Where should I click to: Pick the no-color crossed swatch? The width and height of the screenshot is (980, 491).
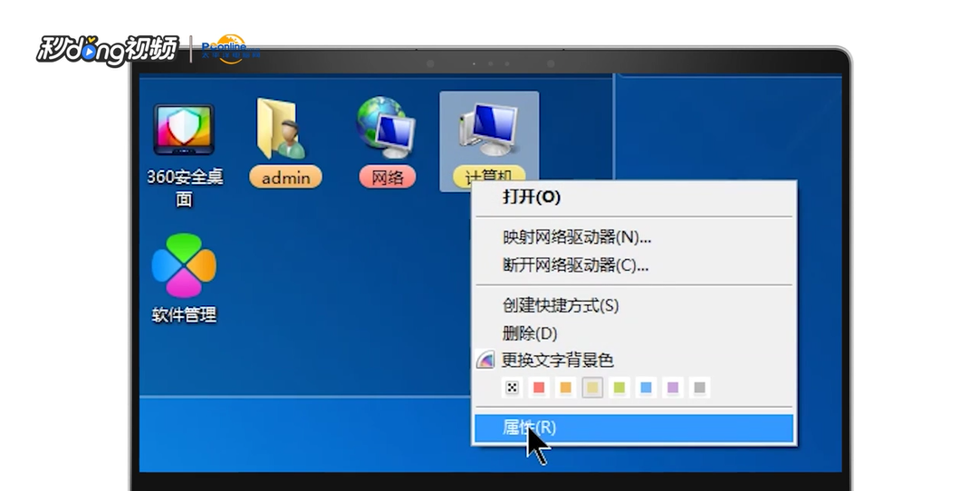[x=512, y=388]
